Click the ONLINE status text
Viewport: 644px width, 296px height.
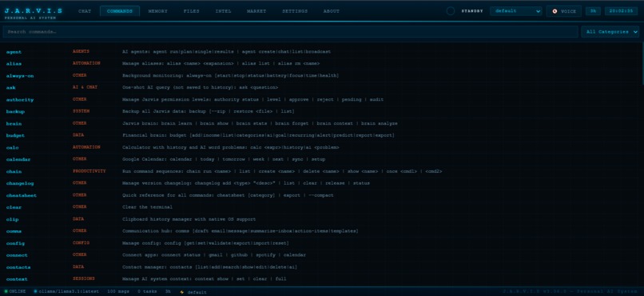[18, 291]
